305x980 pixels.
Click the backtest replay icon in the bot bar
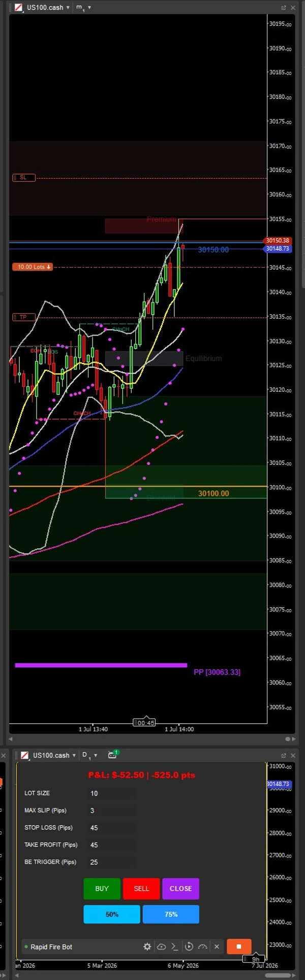[189, 947]
